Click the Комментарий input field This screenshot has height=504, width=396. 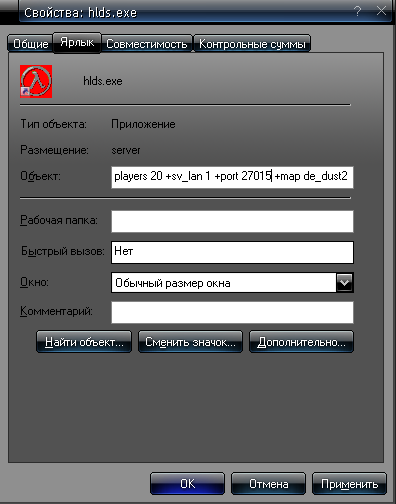pyautogui.click(x=232, y=312)
